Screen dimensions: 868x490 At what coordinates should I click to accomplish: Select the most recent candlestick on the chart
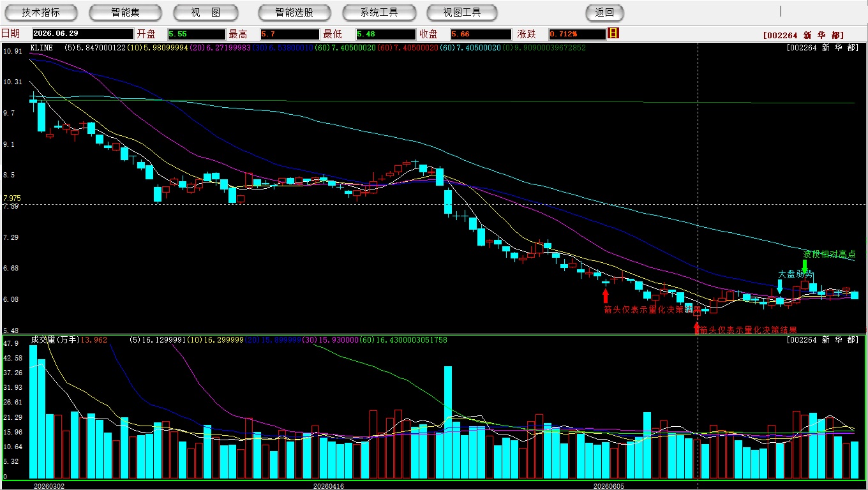(x=855, y=295)
